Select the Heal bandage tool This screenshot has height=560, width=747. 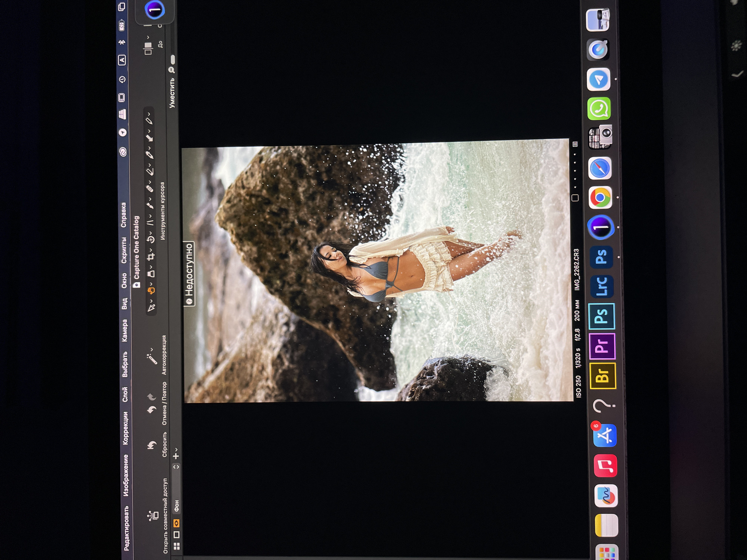[x=150, y=189]
